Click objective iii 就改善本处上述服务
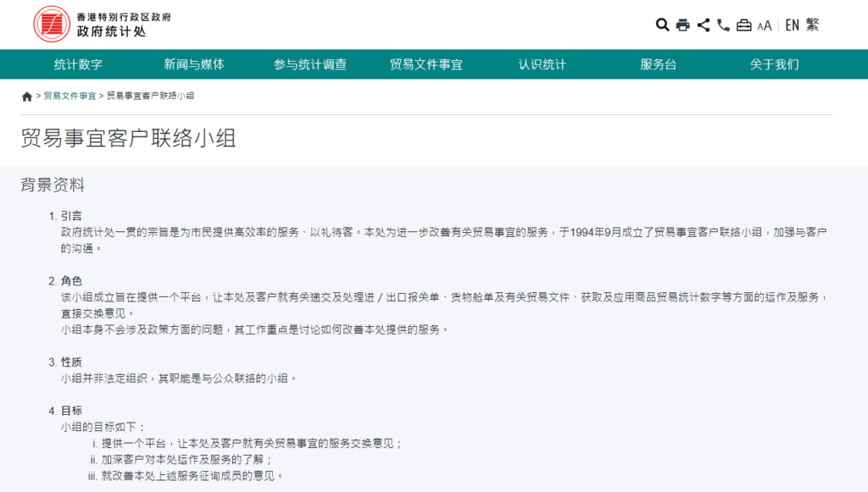The image size is (868, 492). point(192,475)
